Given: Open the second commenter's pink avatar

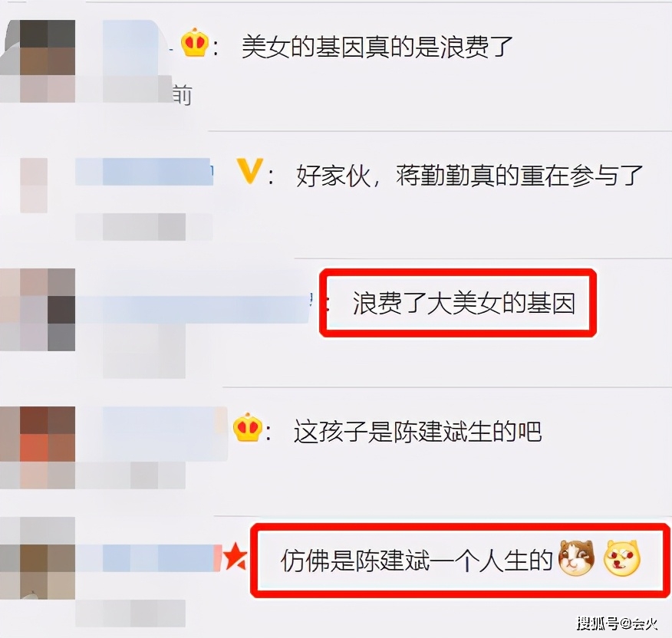Looking at the screenshot, I should (34, 185).
